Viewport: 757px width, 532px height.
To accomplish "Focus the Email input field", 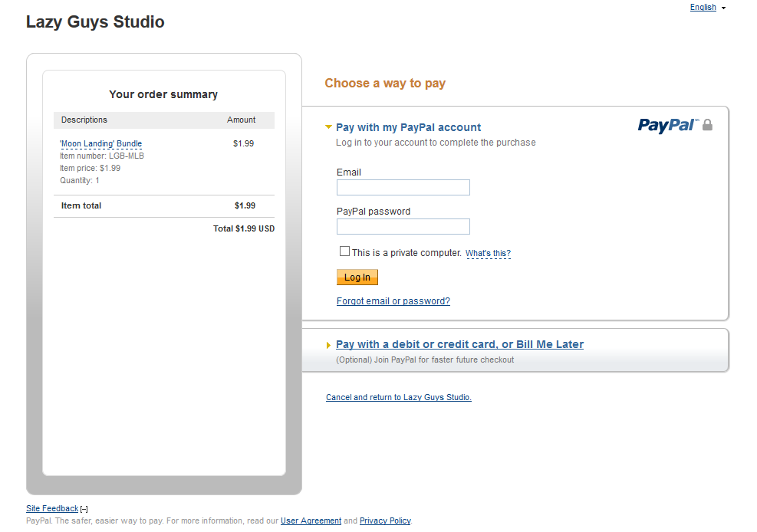I will (x=403, y=188).
